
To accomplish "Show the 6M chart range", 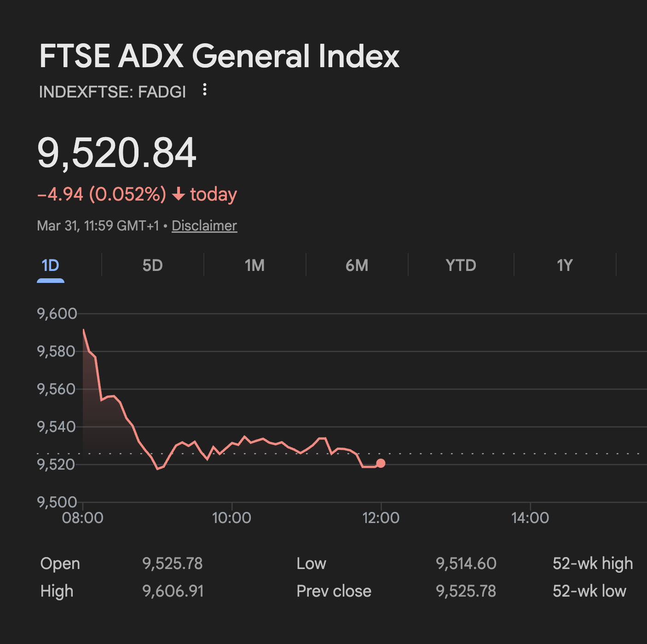I will coord(357,265).
